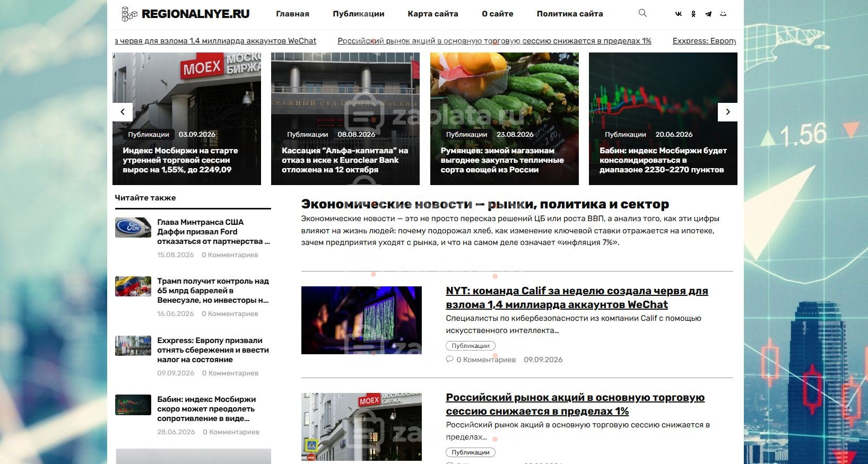
Task: Go to previous slide with left arrow
Action: pyautogui.click(x=123, y=112)
